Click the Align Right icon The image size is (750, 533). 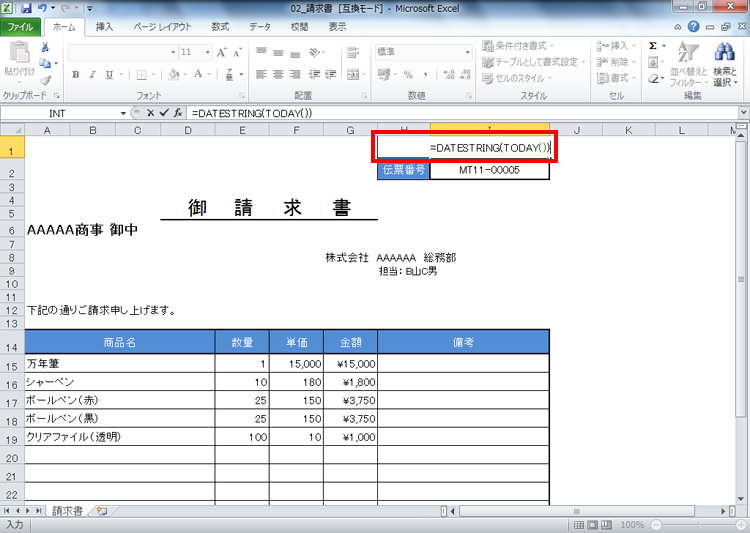click(x=295, y=74)
